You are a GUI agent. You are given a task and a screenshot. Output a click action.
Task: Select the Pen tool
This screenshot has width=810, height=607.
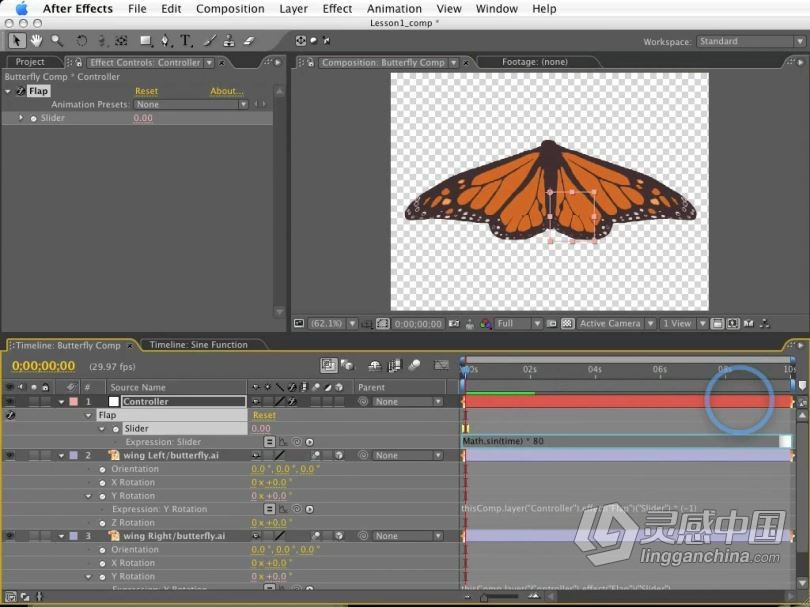click(x=165, y=41)
